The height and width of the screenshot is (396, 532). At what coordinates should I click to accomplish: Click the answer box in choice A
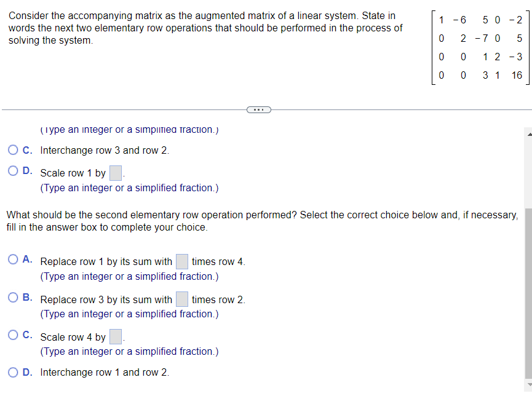click(182, 261)
